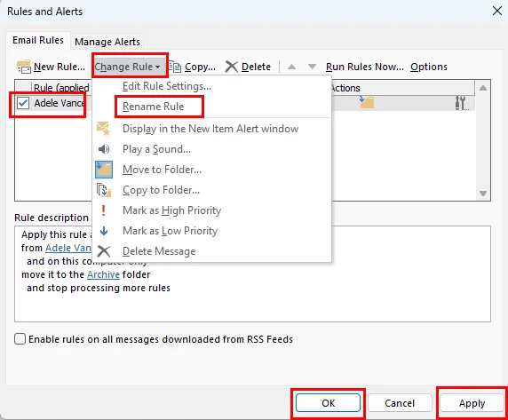The image size is (508, 420).
Task: Move rule up with the up arrow
Action: [291, 67]
